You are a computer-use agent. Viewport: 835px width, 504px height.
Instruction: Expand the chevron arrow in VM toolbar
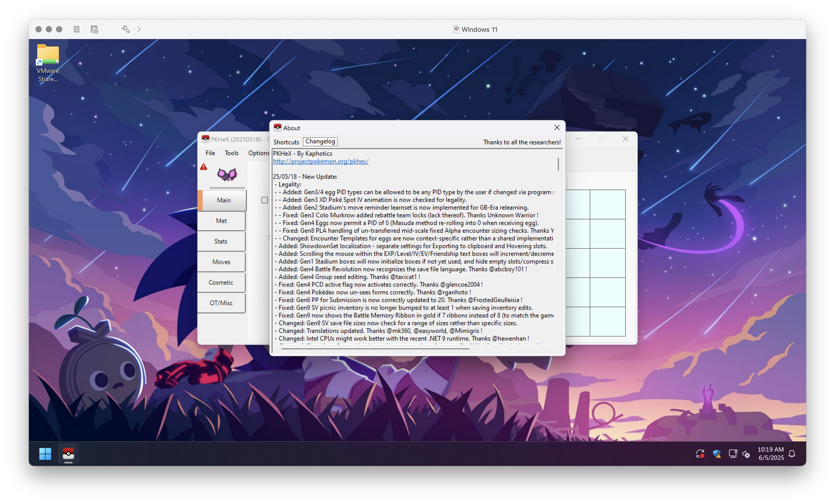(x=139, y=29)
